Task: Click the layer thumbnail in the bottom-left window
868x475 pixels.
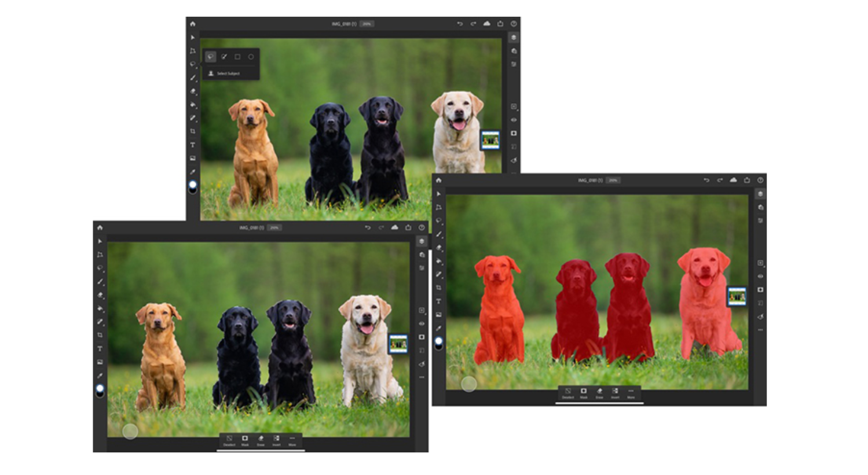Action: click(398, 344)
